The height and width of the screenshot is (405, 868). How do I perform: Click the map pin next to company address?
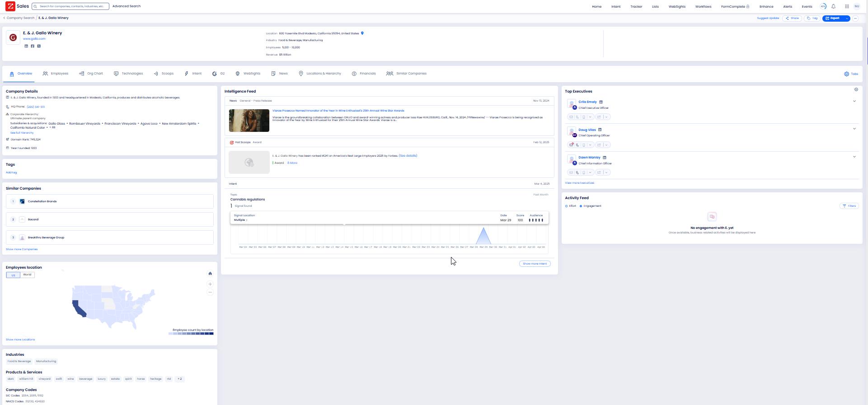362,33
